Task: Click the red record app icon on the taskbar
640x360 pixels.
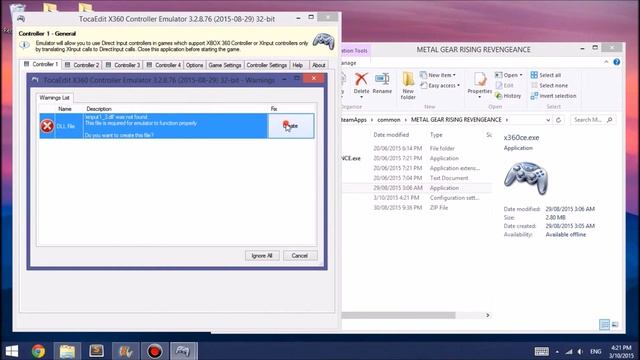Action: [x=155, y=351]
